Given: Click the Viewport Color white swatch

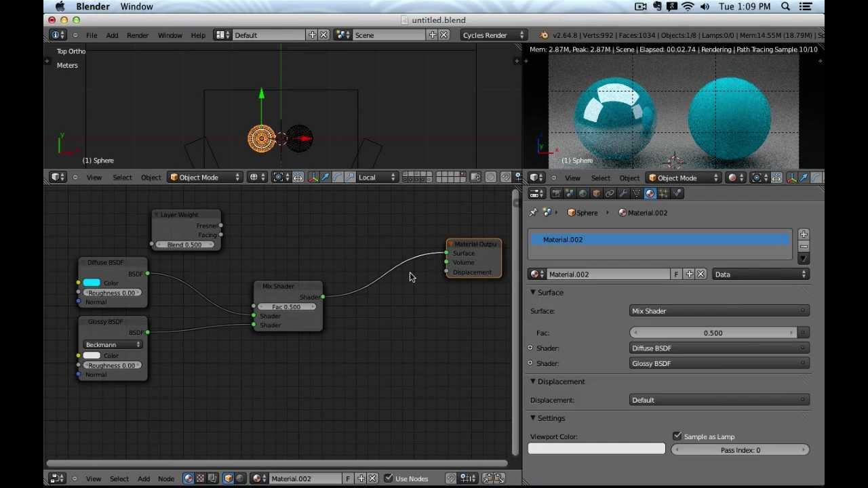Looking at the screenshot, I should point(597,449).
